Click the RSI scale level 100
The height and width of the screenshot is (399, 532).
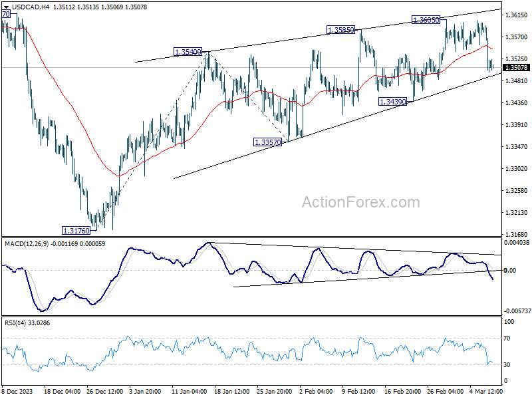tap(509, 322)
